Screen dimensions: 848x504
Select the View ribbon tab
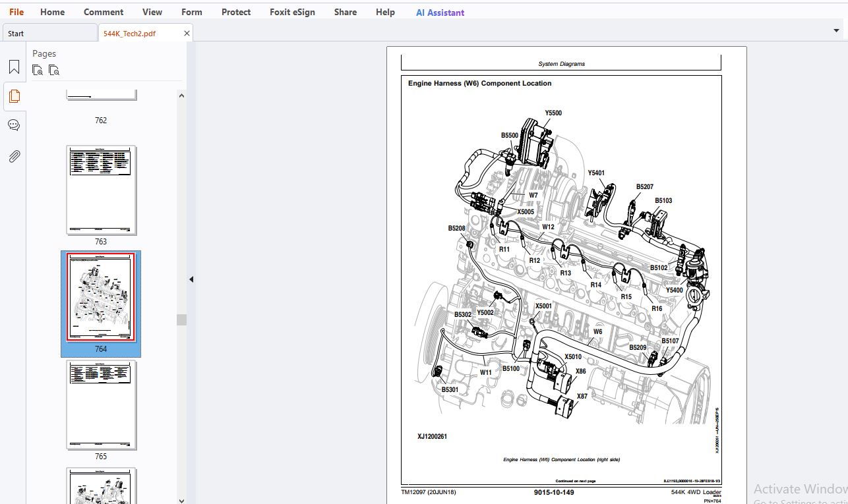pos(152,12)
